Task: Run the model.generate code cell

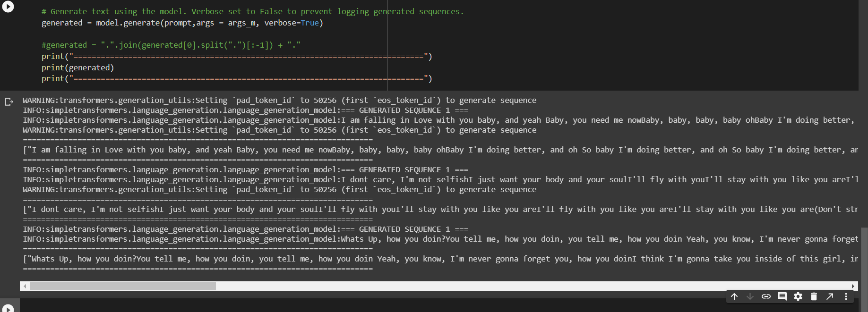Action: click(8, 6)
